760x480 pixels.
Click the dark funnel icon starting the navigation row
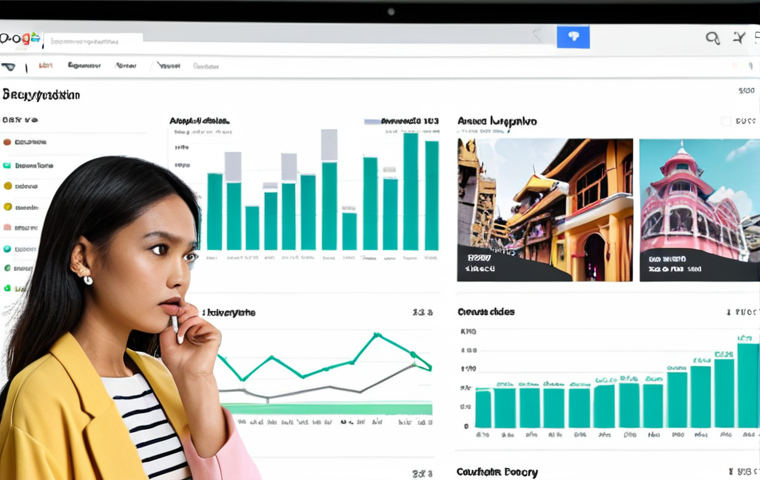9,67
